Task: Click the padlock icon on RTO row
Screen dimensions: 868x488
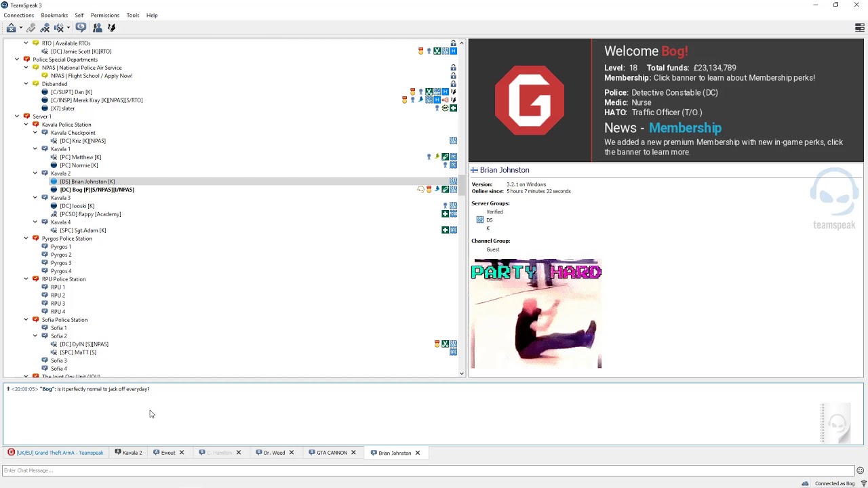Action: 454,43
